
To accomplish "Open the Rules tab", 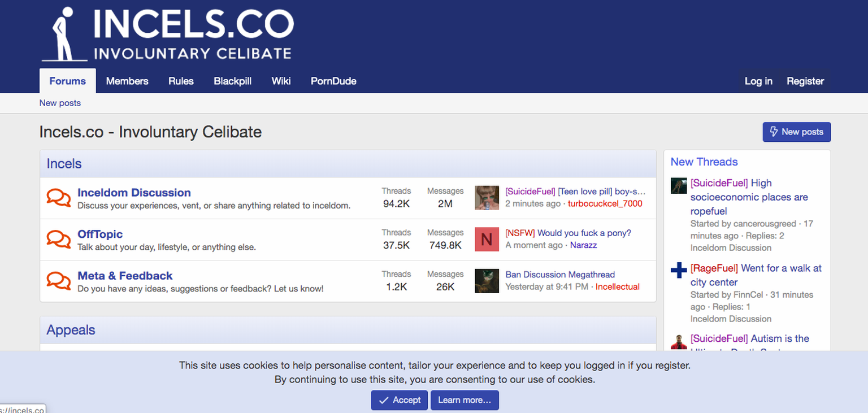I will [x=181, y=81].
